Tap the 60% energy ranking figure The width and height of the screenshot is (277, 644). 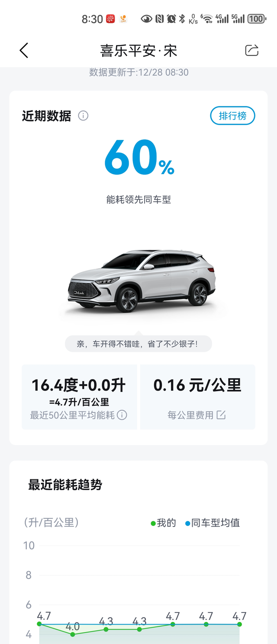[139, 157]
